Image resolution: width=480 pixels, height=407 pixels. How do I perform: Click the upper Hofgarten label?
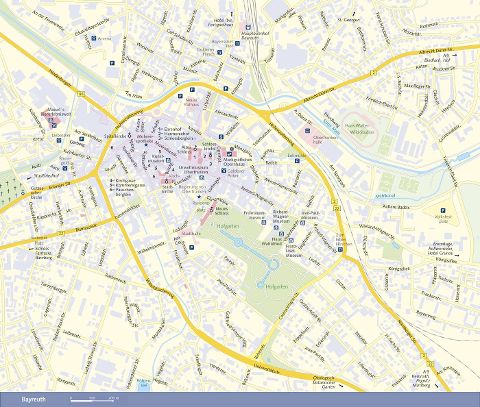pyautogui.click(x=228, y=226)
